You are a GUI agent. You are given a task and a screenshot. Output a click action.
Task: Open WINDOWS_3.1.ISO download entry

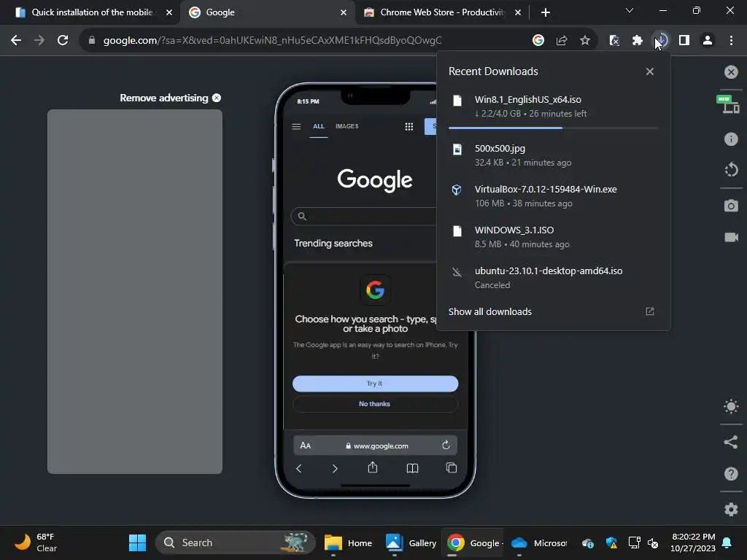coord(554,237)
